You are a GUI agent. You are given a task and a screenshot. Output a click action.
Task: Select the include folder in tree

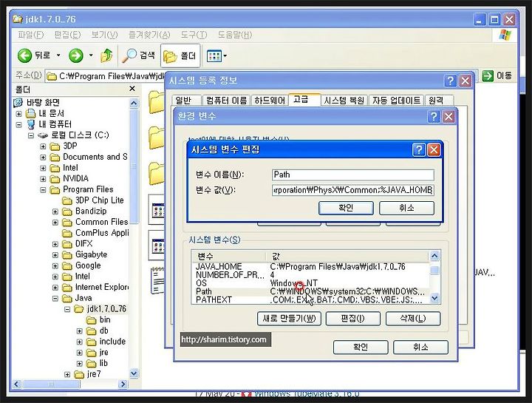tap(106, 342)
